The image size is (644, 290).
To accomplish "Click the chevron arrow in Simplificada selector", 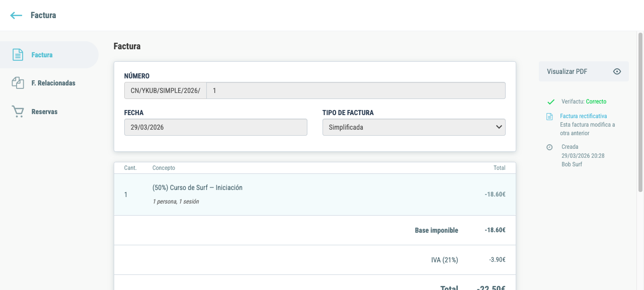I will (x=499, y=127).
